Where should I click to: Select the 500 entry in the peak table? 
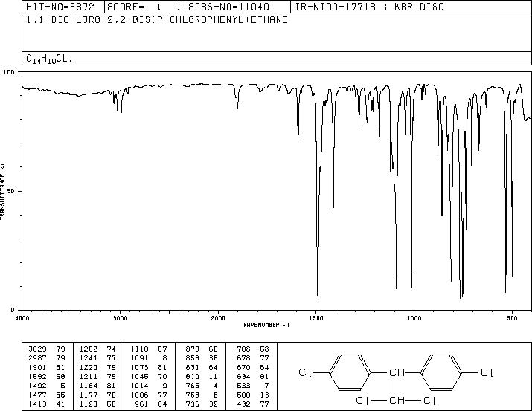pos(243,395)
